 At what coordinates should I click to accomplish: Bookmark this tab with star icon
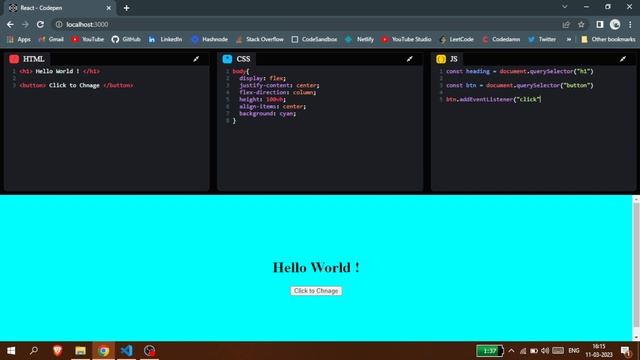pos(581,24)
